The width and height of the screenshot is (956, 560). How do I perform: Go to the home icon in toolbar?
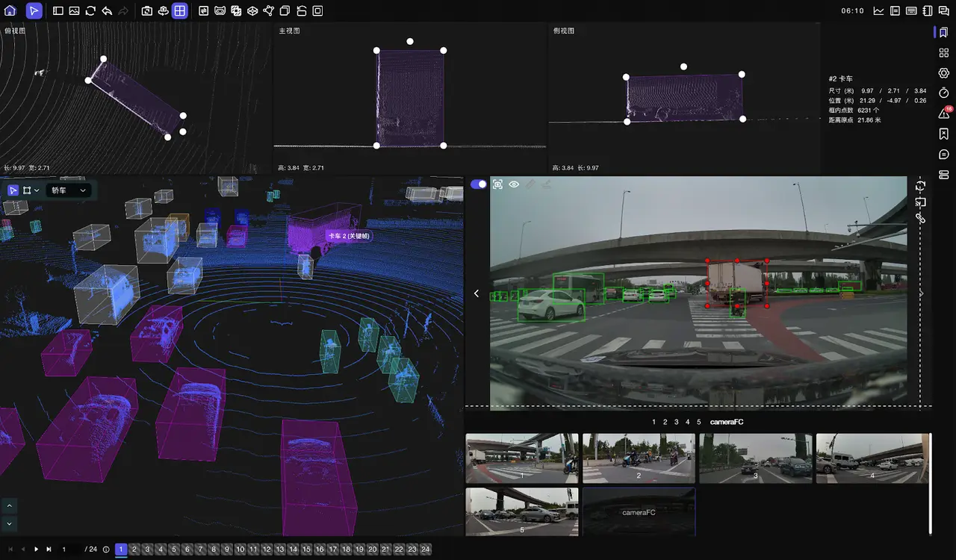coord(10,10)
